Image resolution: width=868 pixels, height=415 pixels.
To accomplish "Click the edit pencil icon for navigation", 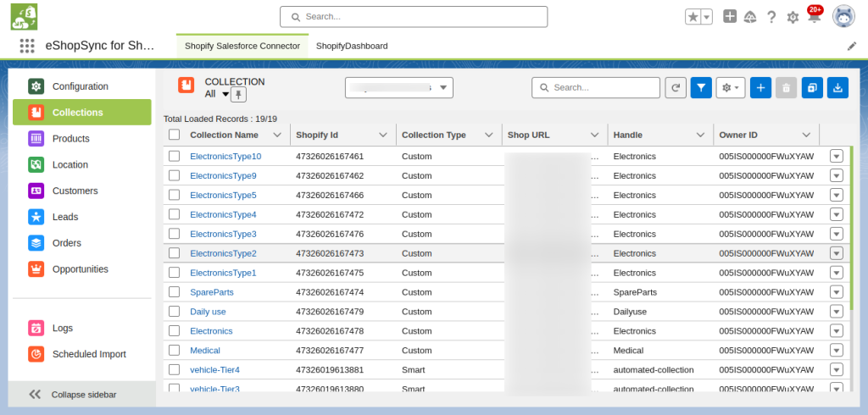I will [x=852, y=47].
